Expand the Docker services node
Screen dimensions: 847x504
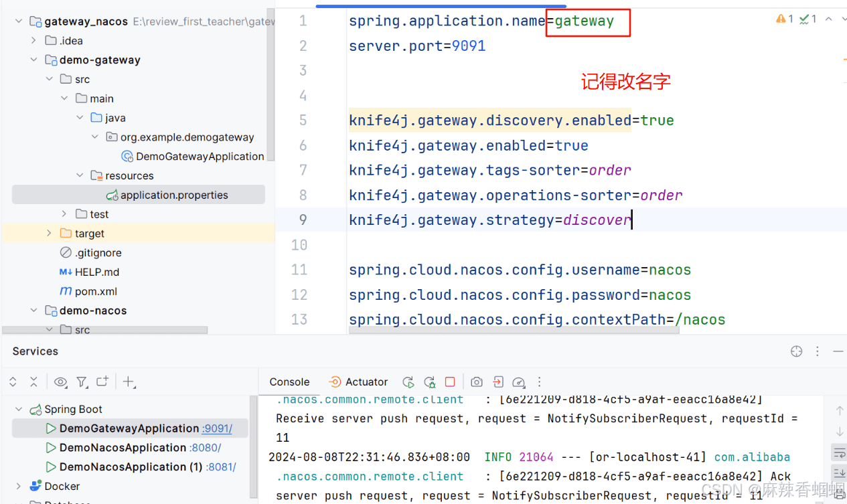(18, 487)
